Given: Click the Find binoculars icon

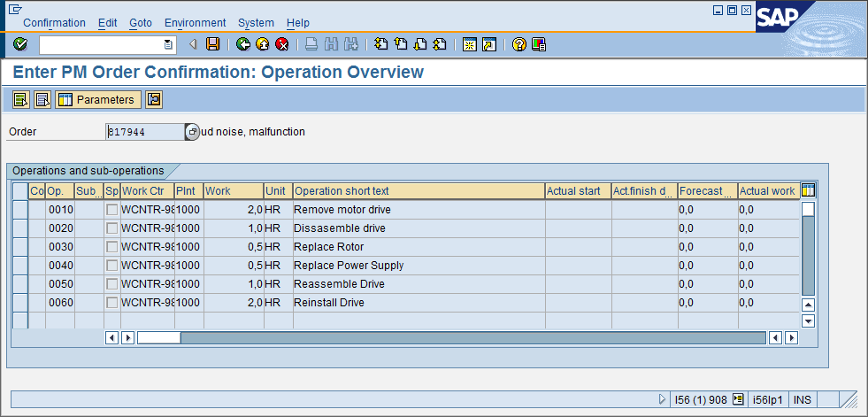Looking at the screenshot, I should tap(331, 44).
